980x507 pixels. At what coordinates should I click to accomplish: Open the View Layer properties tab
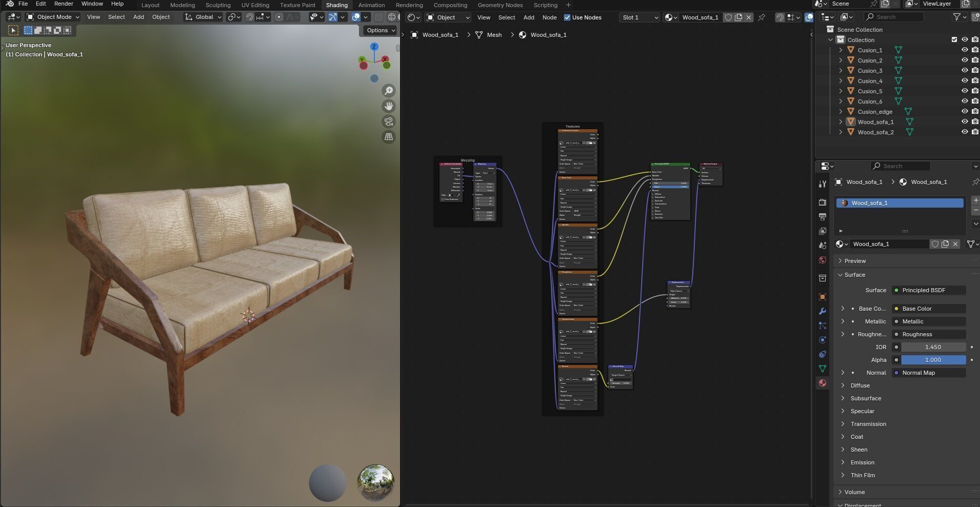tap(823, 231)
